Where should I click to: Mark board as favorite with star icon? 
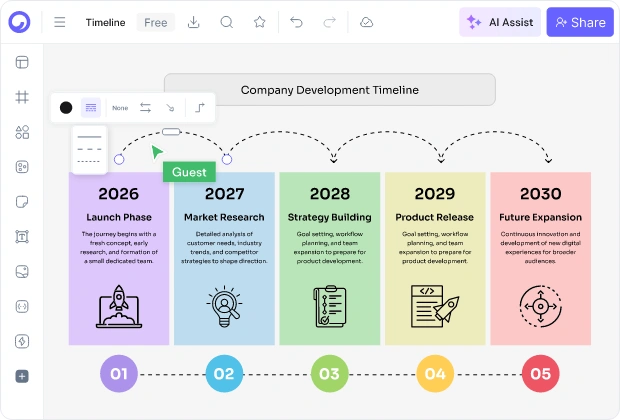point(260,22)
